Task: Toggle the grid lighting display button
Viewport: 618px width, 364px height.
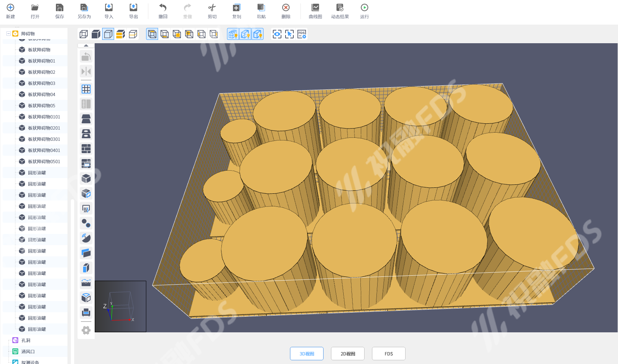Action: [x=233, y=34]
